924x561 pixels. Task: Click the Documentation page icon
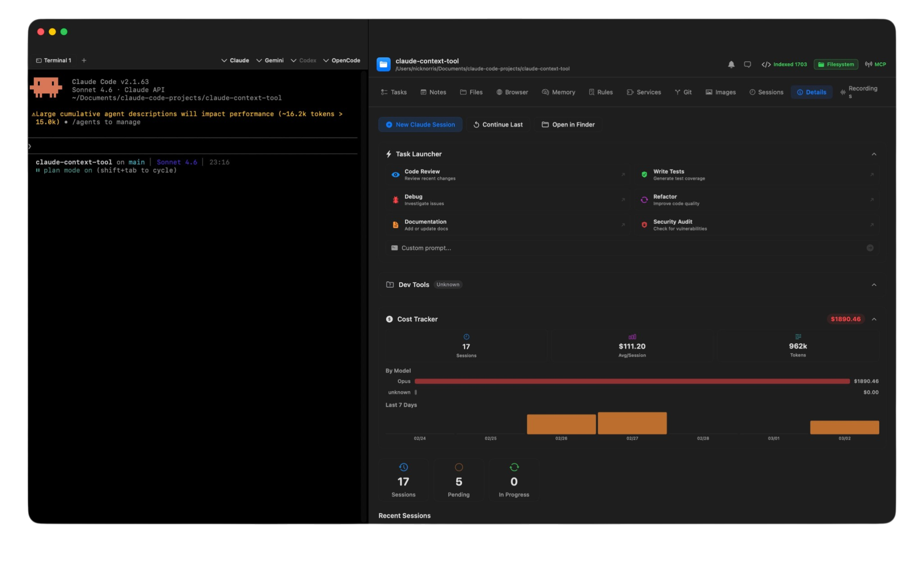tap(395, 225)
